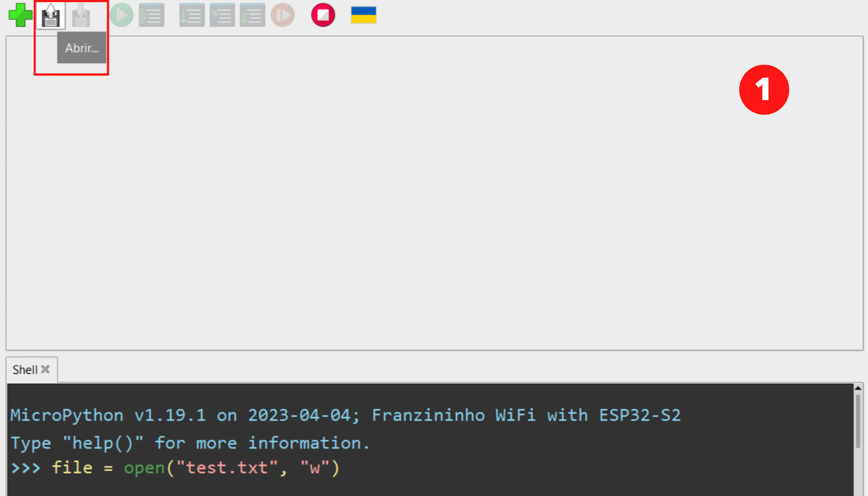868x496 pixels.
Task: Click the Shell scrollbar up arrow
Action: point(858,388)
